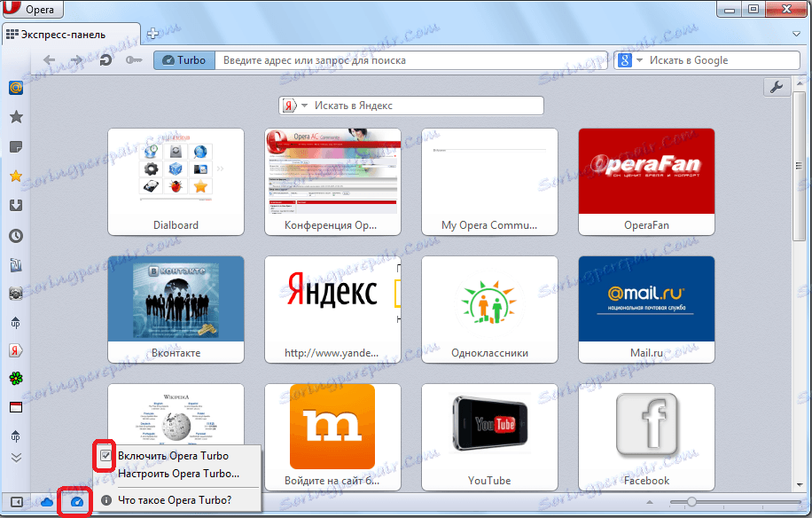This screenshot has width=812, height=518.
Task: Open the Яндекс speed dial tile
Action: click(333, 310)
